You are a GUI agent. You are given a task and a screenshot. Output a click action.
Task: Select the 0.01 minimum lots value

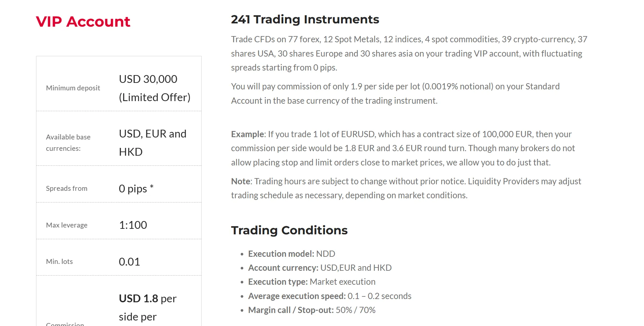click(x=129, y=262)
